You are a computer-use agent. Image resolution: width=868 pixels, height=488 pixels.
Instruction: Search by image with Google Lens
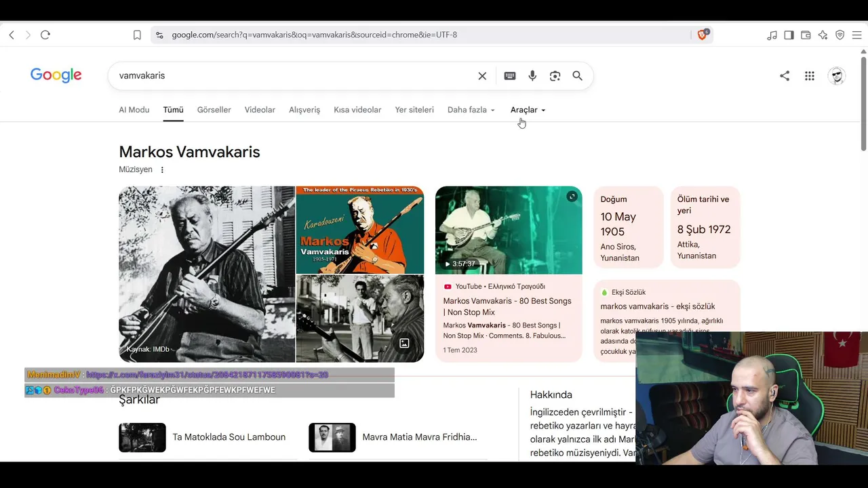point(555,76)
